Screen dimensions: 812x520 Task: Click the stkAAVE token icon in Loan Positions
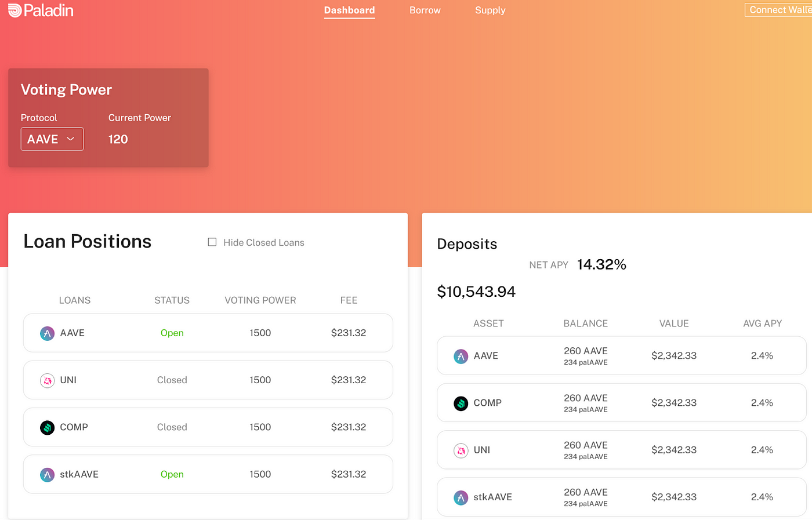coord(47,475)
